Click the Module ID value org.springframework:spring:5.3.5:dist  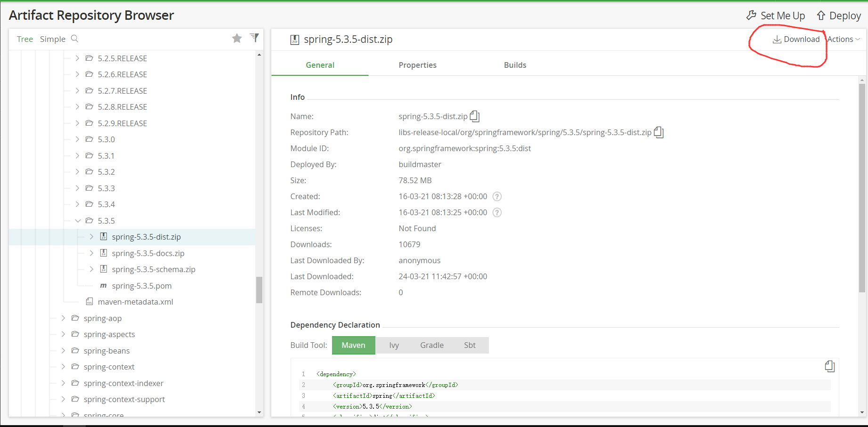coord(464,148)
